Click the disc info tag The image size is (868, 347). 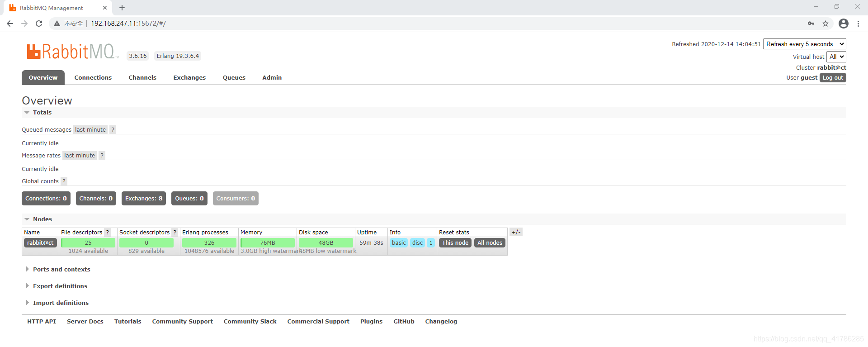tap(418, 243)
